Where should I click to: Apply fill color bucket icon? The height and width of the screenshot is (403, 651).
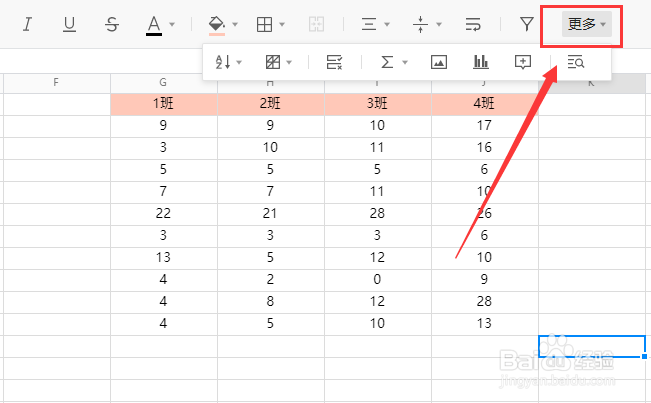[216, 25]
